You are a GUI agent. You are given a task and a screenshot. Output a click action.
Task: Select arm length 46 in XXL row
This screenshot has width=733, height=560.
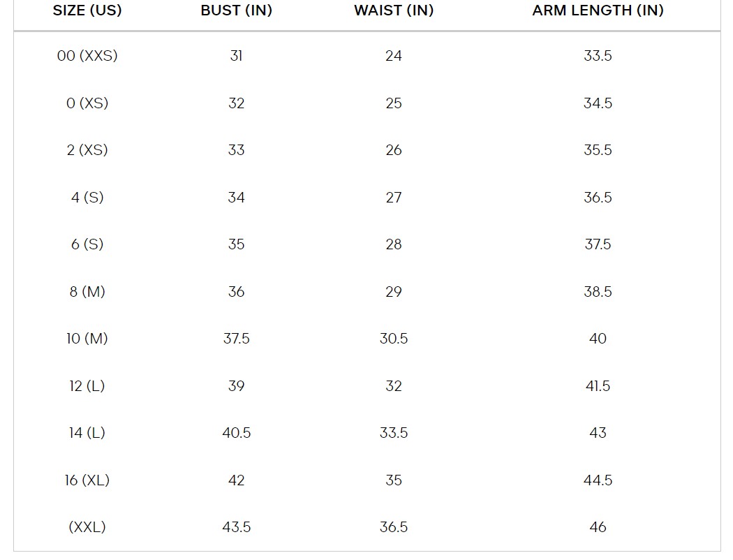click(598, 527)
